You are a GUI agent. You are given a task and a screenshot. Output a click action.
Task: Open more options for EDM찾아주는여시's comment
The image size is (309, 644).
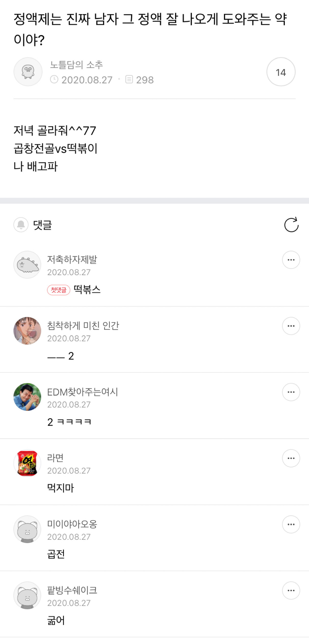point(291,392)
